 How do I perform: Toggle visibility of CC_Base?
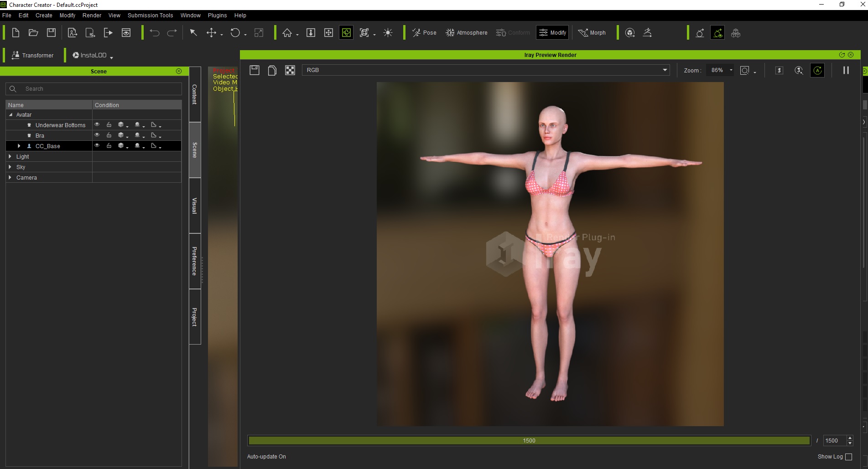97,145
